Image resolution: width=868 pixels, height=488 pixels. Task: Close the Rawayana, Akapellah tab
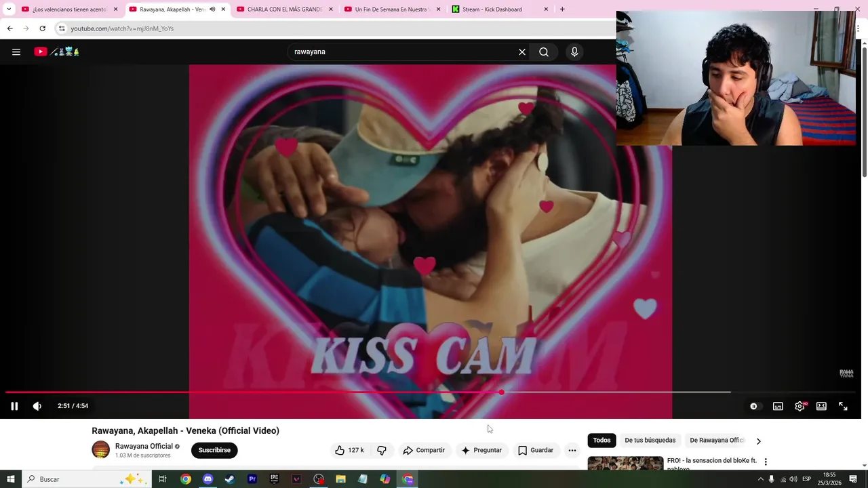click(223, 9)
